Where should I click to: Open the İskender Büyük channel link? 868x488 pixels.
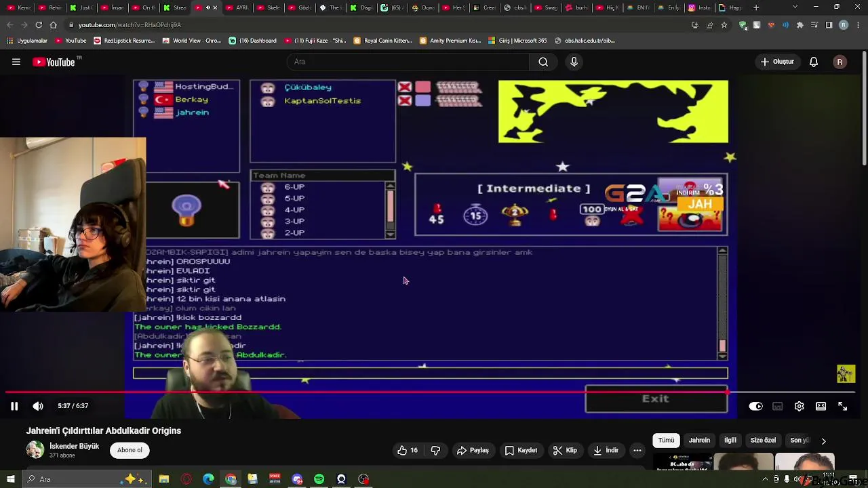point(74,446)
